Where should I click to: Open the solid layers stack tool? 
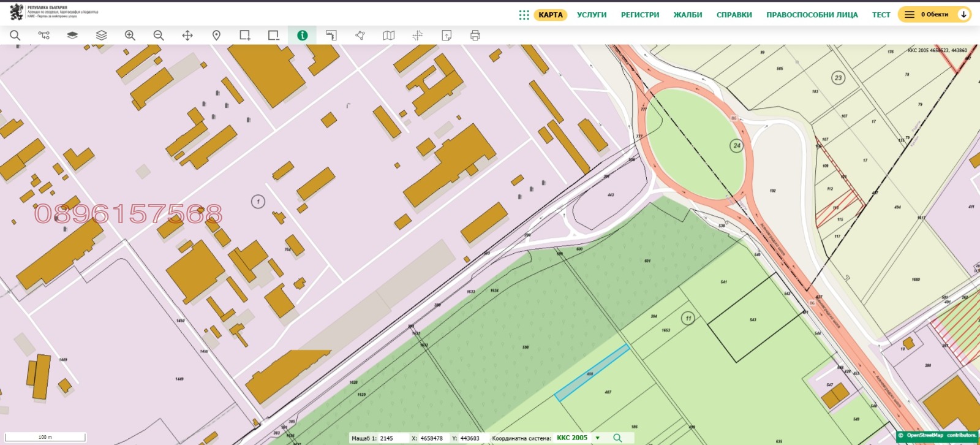click(72, 36)
